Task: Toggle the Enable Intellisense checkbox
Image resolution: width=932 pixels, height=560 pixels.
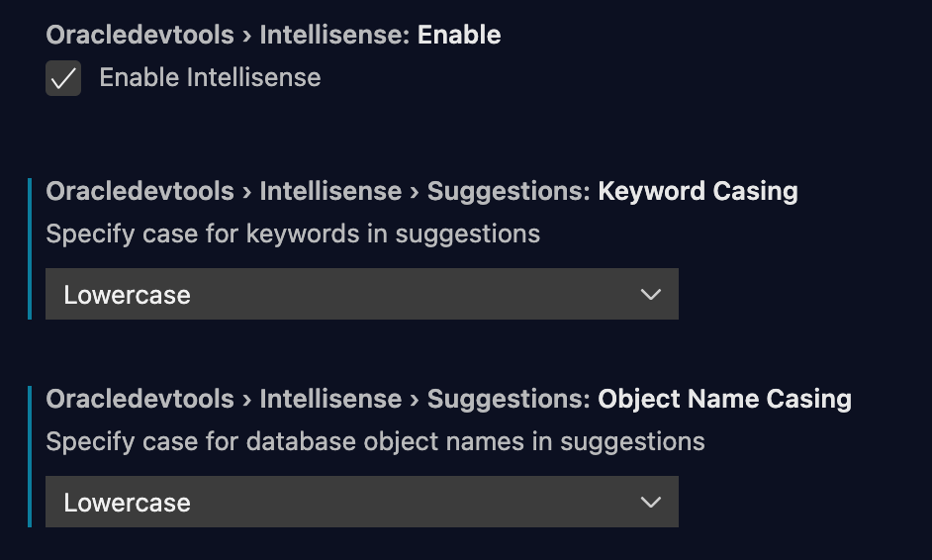Action: pos(63,78)
